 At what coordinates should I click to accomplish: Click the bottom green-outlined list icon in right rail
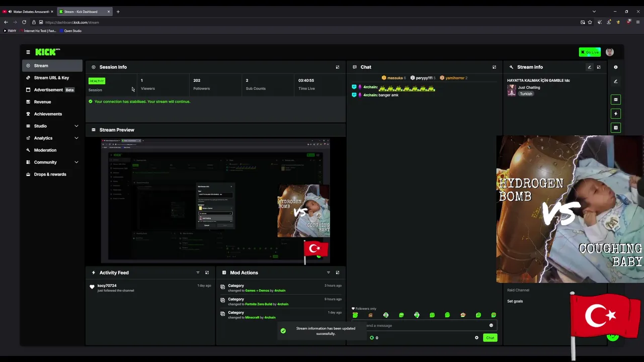(x=616, y=128)
